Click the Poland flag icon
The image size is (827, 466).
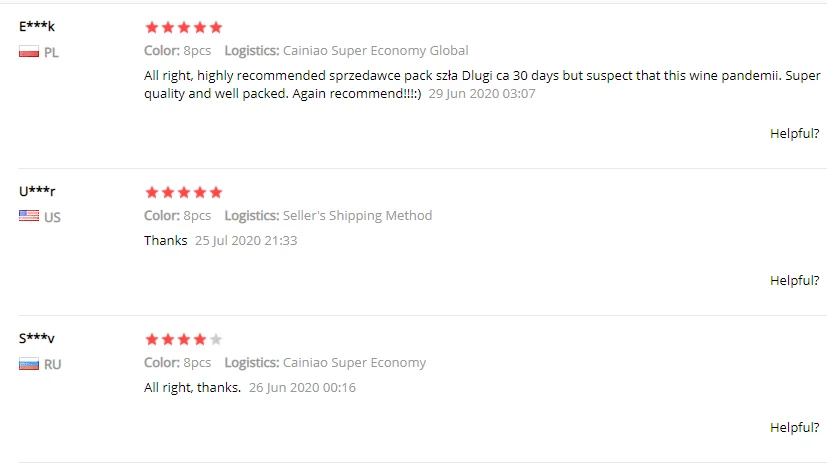coord(29,52)
